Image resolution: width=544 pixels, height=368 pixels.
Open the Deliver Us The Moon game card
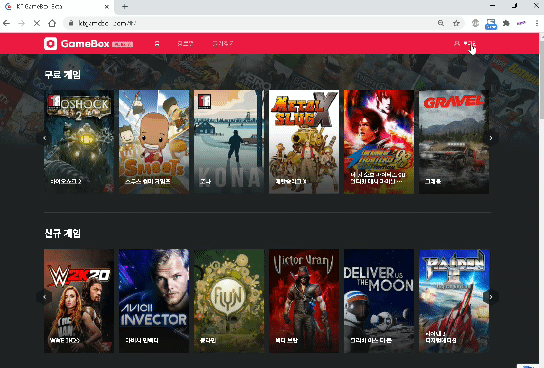coord(379,301)
